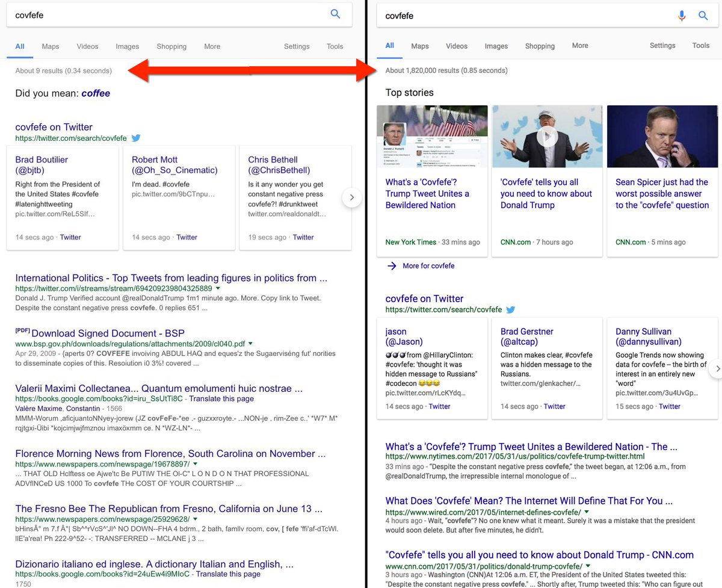Open Brad Gerstner (@altcap) tweet card
The width and height of the screenshot is (722, 588).
pyautogui.click(x=547, y=368)
